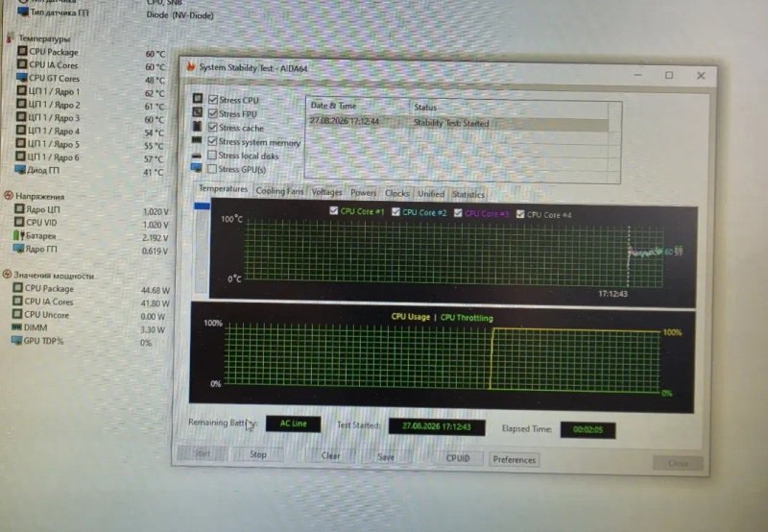
Task: Click the AC Line battery status value
Action: pyautogui.click(x=294, y=423)
